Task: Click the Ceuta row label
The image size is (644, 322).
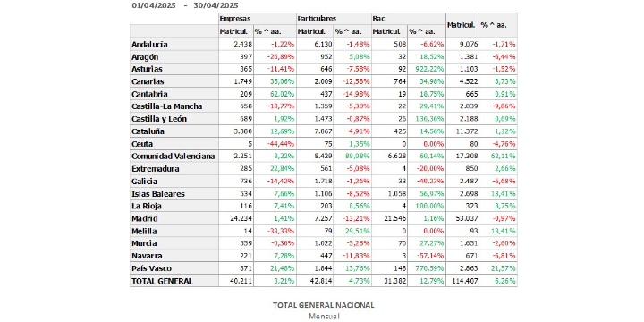Action: [142, 144]
